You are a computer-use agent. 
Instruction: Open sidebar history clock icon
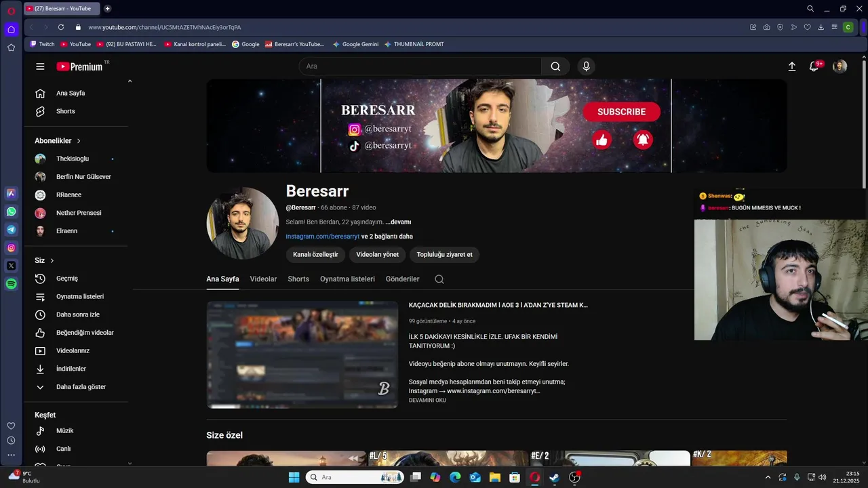pyautogui.click(x=11, y=441)
